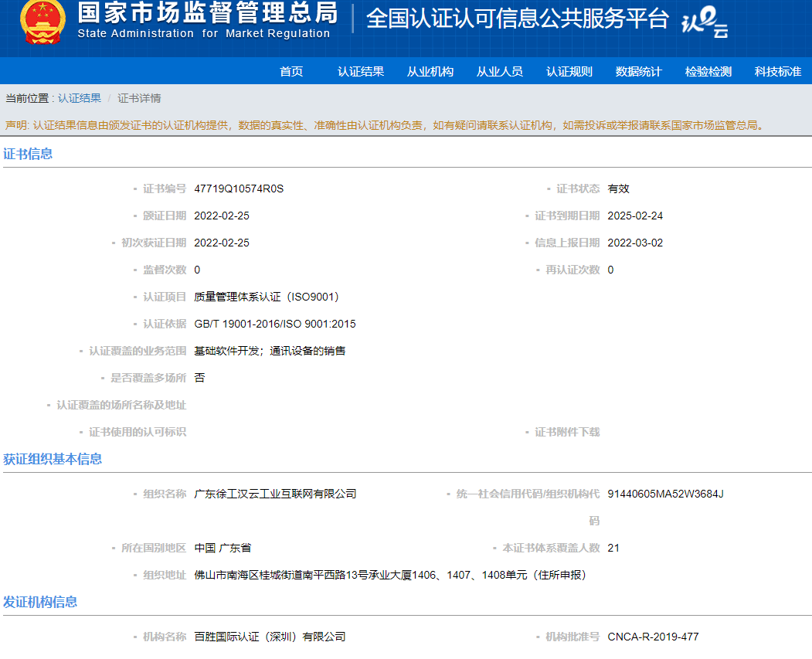Click 科技标准 in the top menu
The width and height of the screenshot is (812, 659).
point(778,72)
